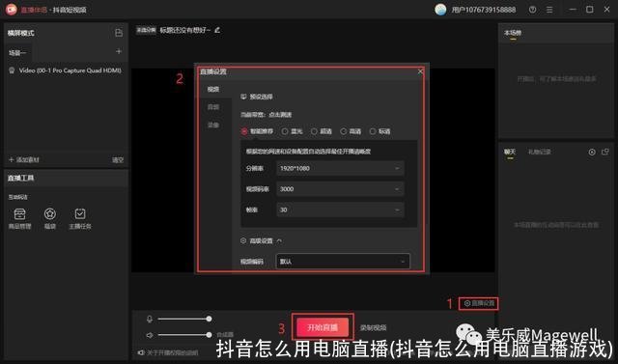This screenshot has height=364, width=618.
Task: Adjust the speaker volume slider
Action: [x=184, y=335]
